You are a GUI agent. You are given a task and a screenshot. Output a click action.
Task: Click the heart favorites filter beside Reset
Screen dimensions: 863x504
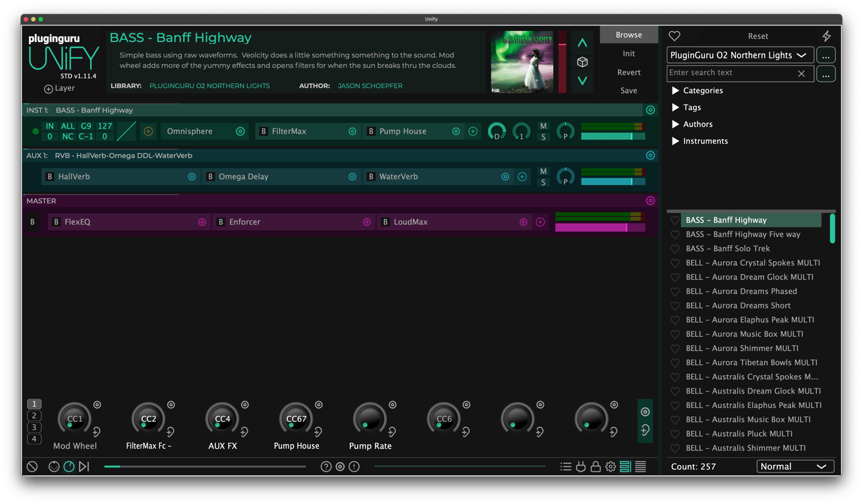point(674,36)
